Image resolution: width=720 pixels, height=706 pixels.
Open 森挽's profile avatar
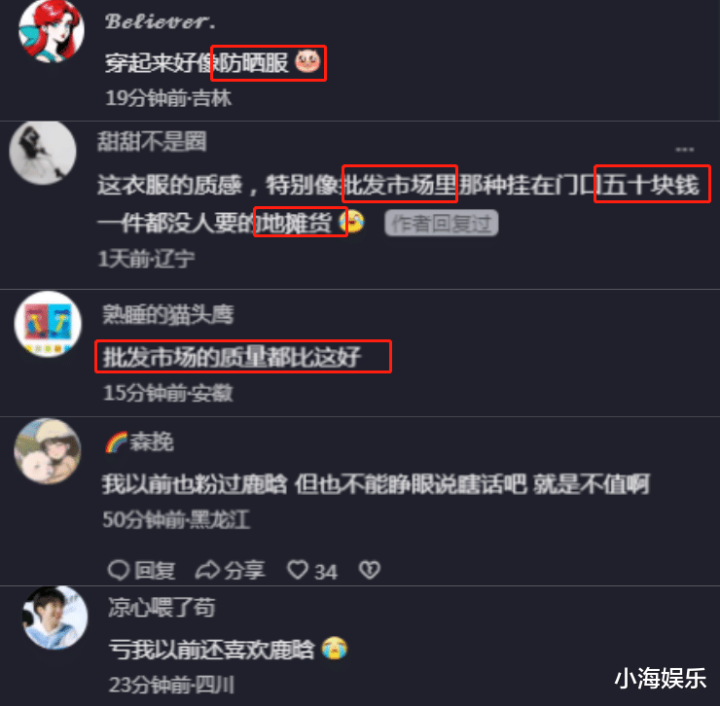[48, 452]
